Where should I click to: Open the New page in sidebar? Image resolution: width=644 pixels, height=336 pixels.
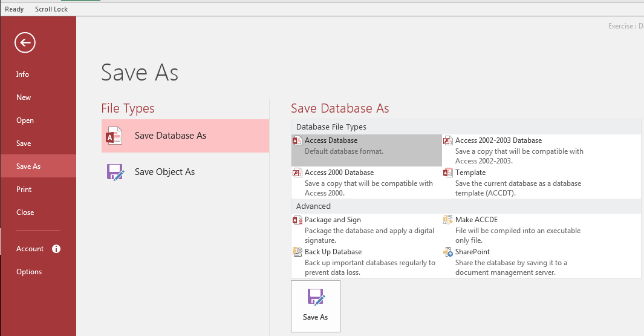[38, 97]
